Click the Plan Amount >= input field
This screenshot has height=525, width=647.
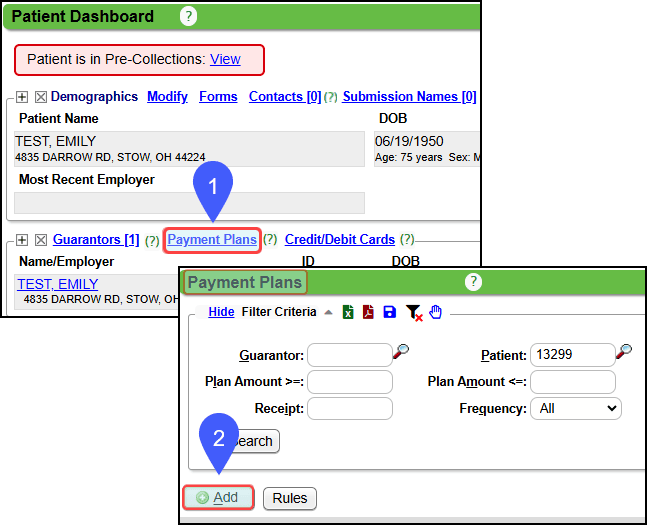[x=350, y=382]
